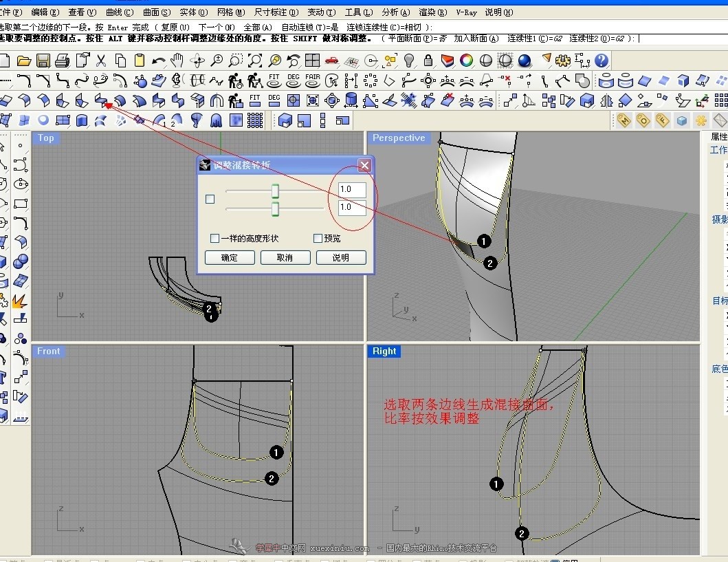This screenshot has width=728, height=562.
Task: Click the 取消 button in the dialog
Action: [x=285, y=258]
